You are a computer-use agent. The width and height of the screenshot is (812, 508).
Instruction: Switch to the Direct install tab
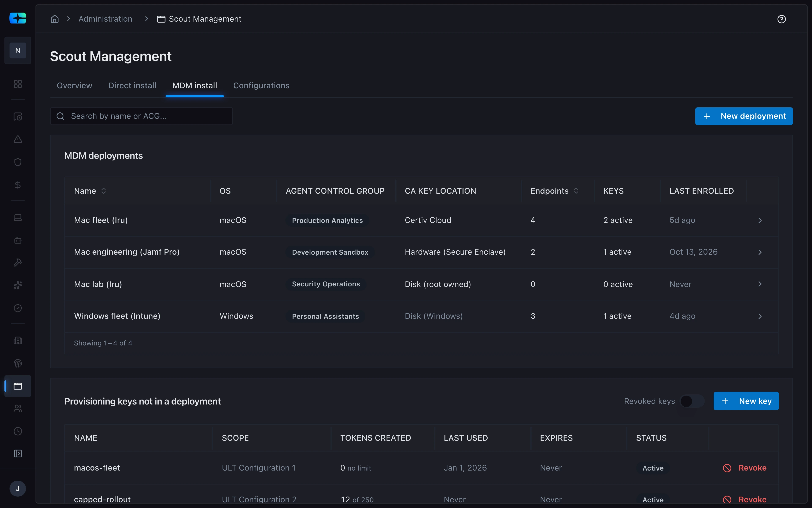pos(132,86)
